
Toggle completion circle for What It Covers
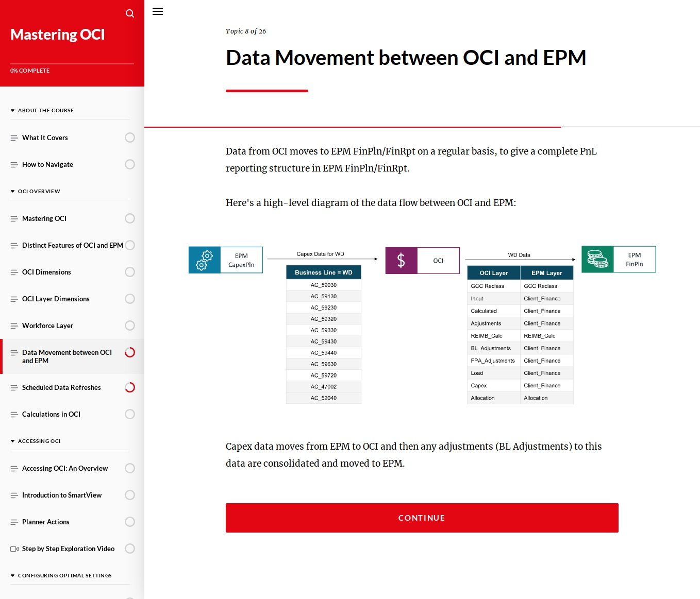coord(130,138)
